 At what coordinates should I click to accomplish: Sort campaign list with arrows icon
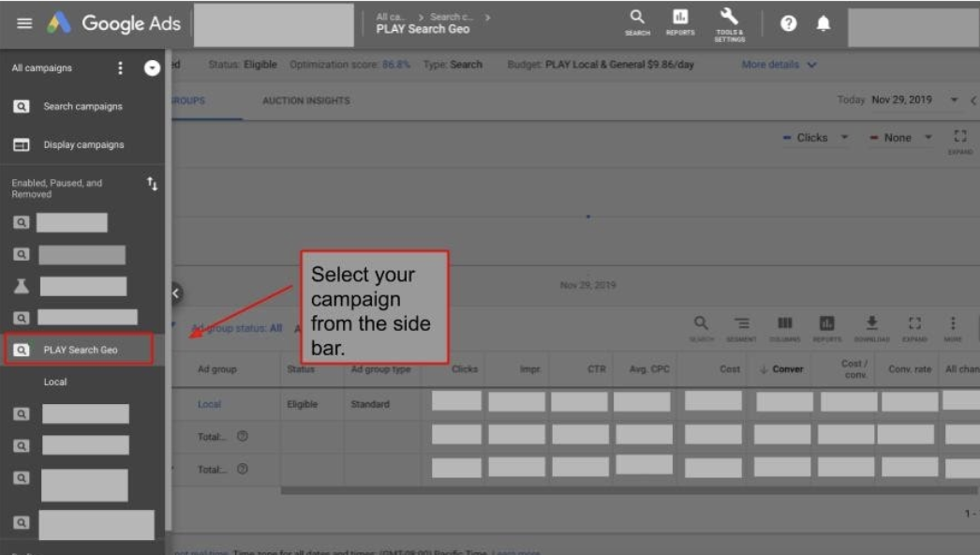click(x=152, y=184)
